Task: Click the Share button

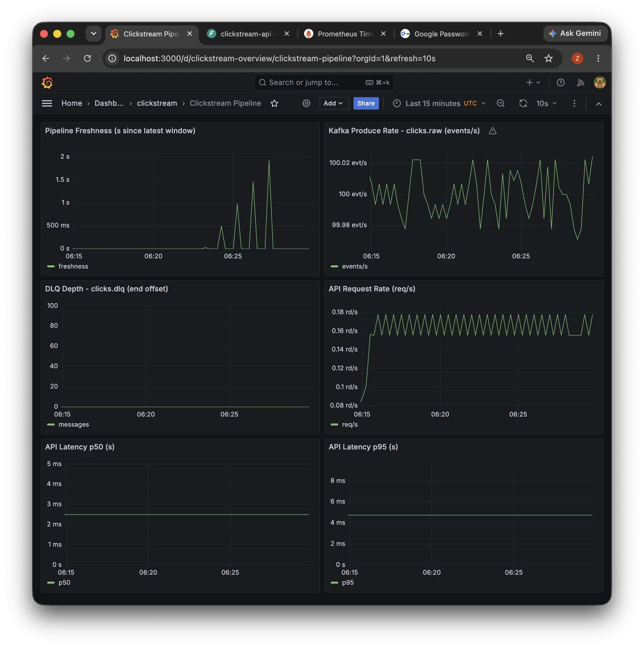Action: (366, 103)
